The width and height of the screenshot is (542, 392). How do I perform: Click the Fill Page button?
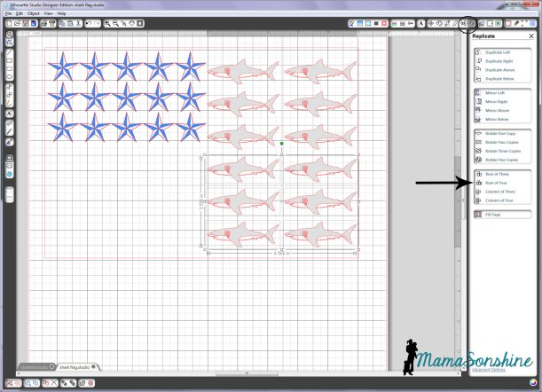503,215
